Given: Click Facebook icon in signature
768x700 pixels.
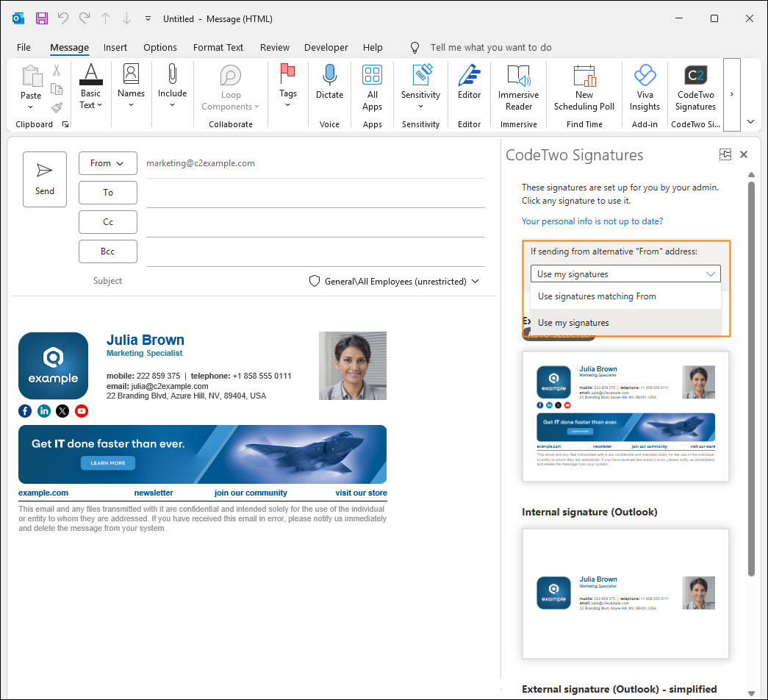Looking at the screenshot, I should click(x=25, y=411).
